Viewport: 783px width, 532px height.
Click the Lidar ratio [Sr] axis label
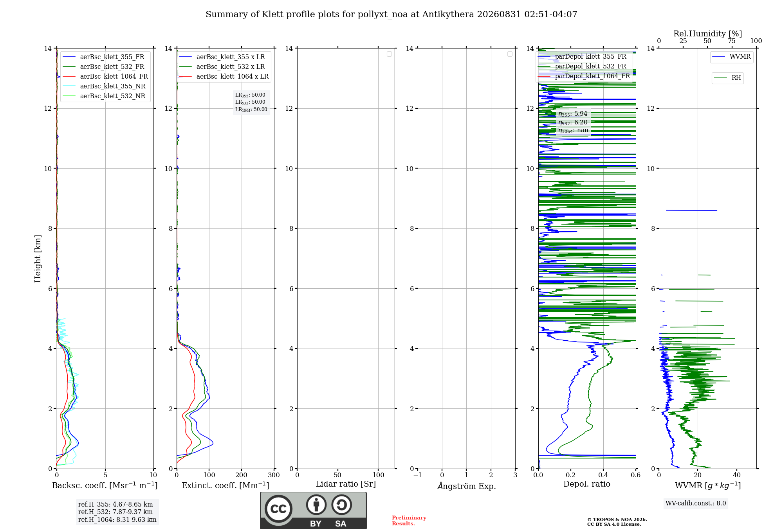346,484
